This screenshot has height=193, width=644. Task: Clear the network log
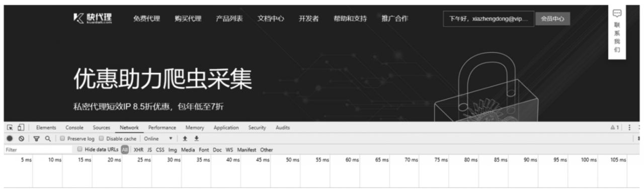click(x=22, y=138)
